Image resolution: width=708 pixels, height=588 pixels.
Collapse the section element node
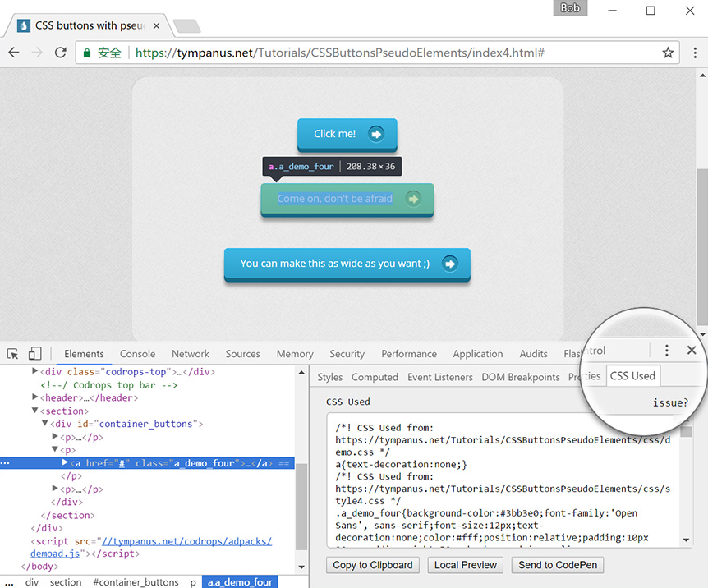point(34,411)
